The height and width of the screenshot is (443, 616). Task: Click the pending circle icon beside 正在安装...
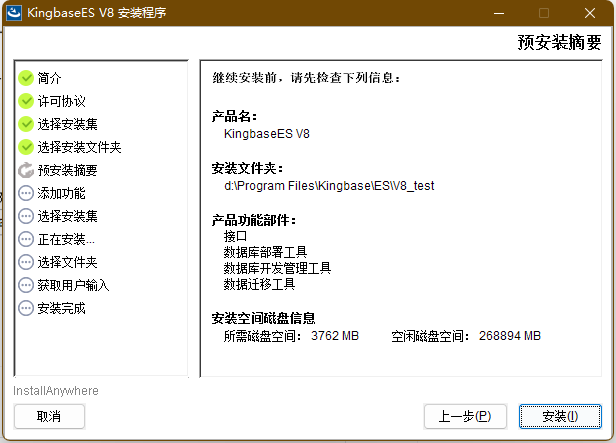[26, 239]
